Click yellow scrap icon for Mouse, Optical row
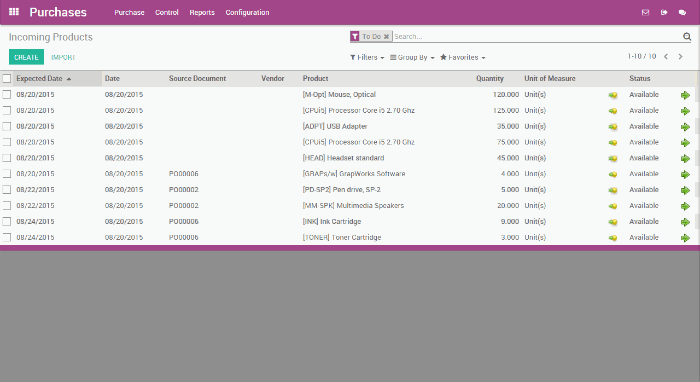The image size is (700, 382). 612,95
